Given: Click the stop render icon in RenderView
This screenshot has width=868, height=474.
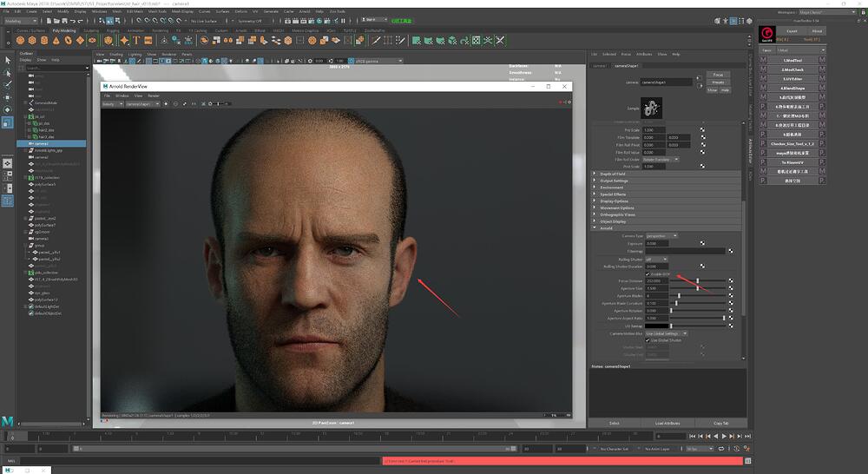Looking at the screenshot, I should (x=561, y=102).
